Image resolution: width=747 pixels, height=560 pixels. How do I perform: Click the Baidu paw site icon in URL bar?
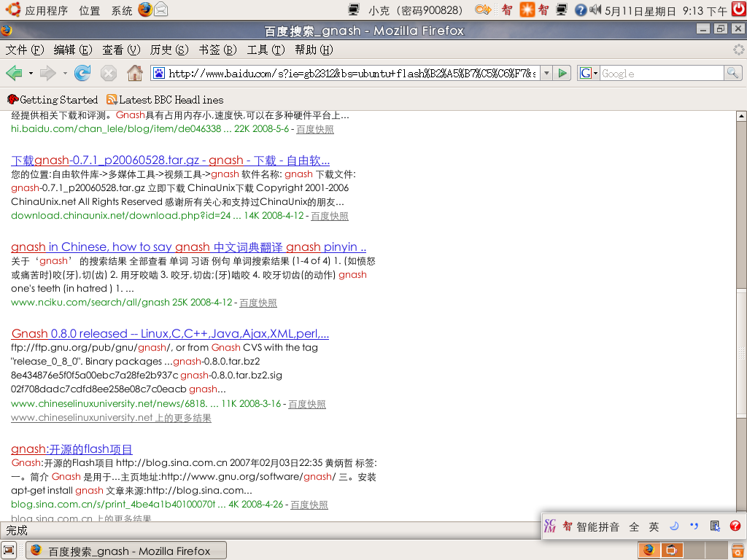158,74
